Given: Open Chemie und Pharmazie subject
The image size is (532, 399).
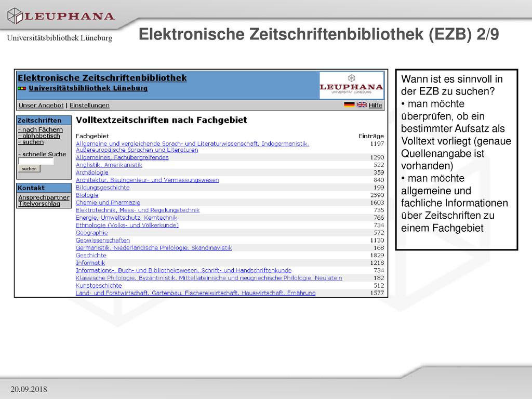Looking at the screenshot, I should point(108,203).
